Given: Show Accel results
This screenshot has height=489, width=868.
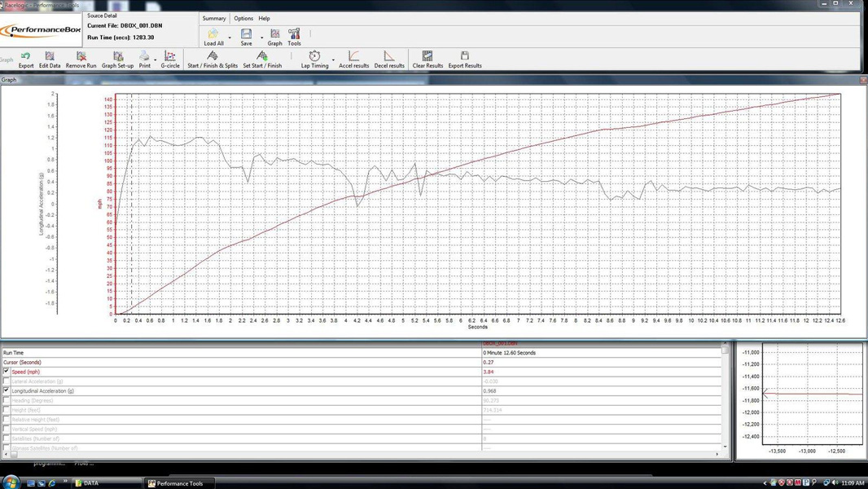Looking at the screenshot, I should point(353,59).
